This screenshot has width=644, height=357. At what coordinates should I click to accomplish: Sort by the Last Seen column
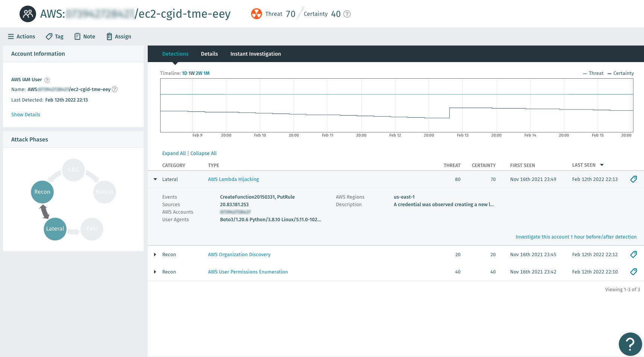tap(588, 165)
